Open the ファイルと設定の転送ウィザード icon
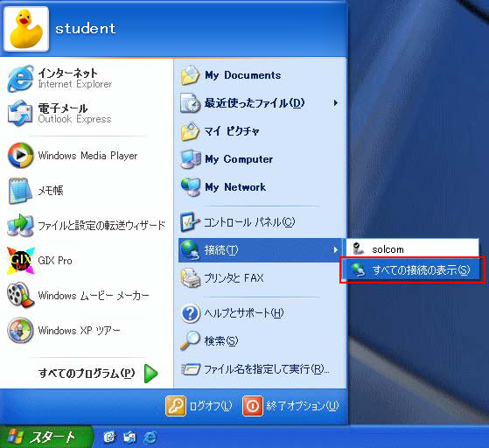489x448 pixels. (20, 225)
